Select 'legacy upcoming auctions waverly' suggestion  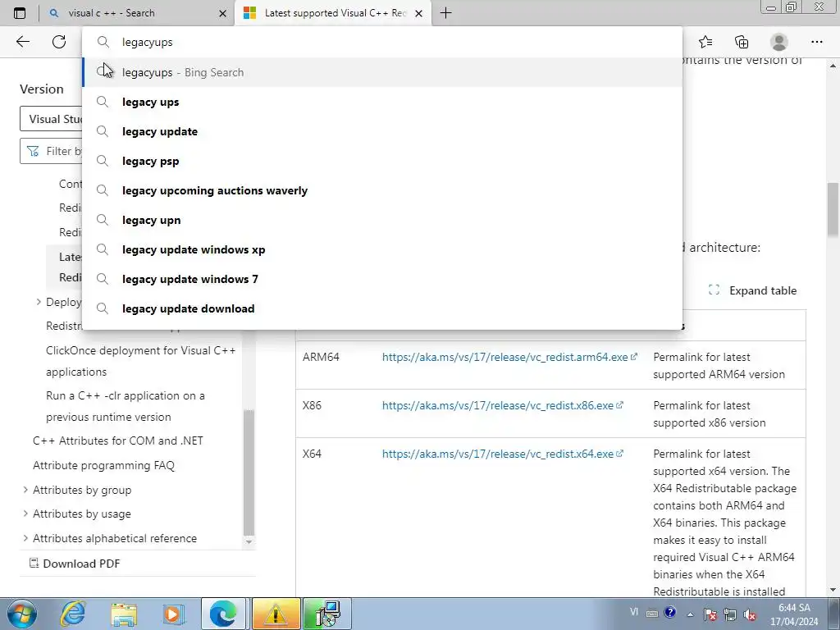coord(382,190)
